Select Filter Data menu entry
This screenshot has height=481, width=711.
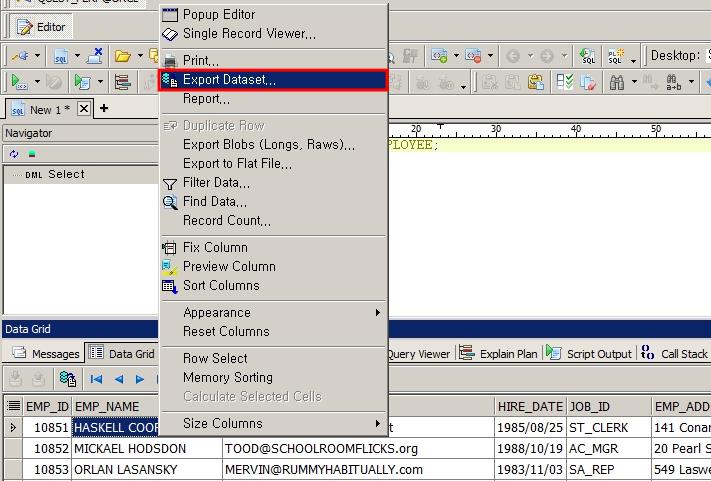point(216,183)
